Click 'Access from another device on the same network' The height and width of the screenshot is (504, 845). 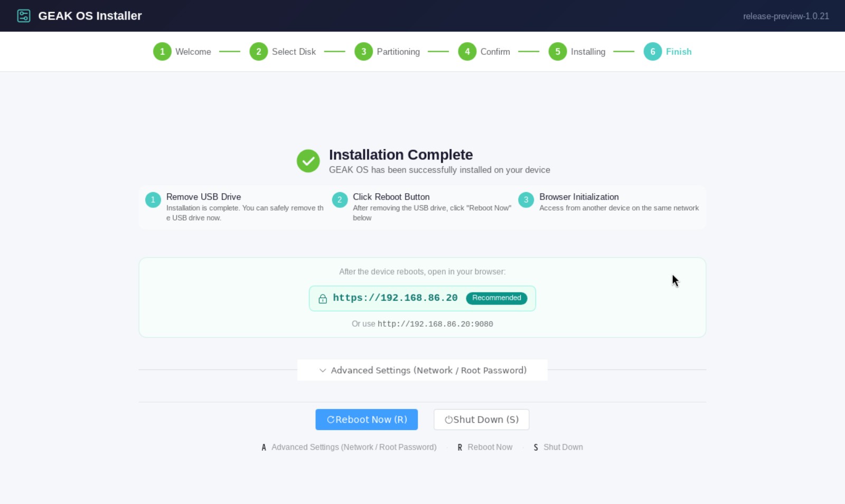(x=619, y=208)
